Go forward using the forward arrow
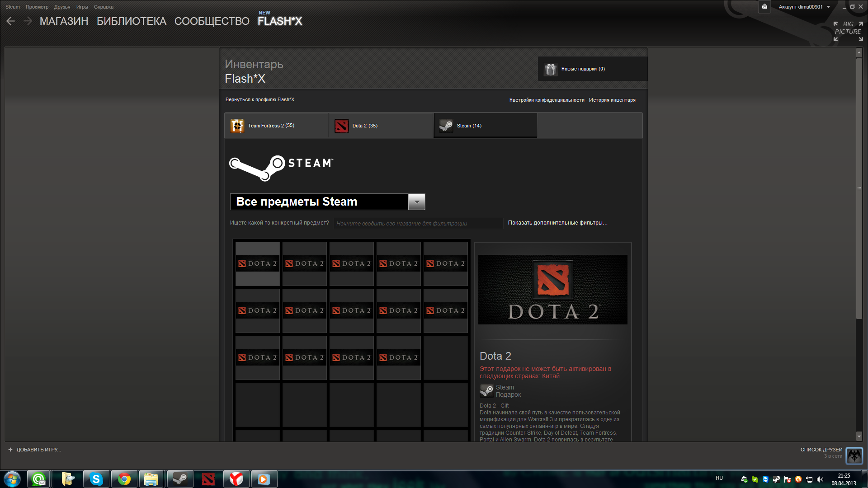This screenshot has width=868, height=488. 28,21
